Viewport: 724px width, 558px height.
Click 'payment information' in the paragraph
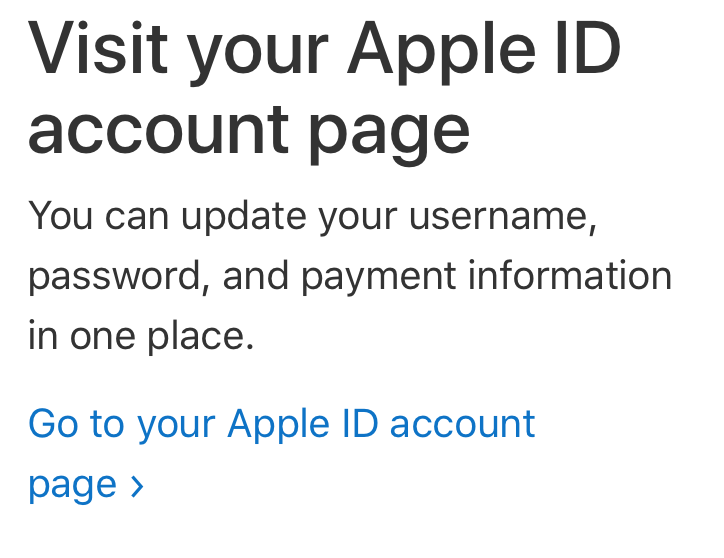pos(487,277)
